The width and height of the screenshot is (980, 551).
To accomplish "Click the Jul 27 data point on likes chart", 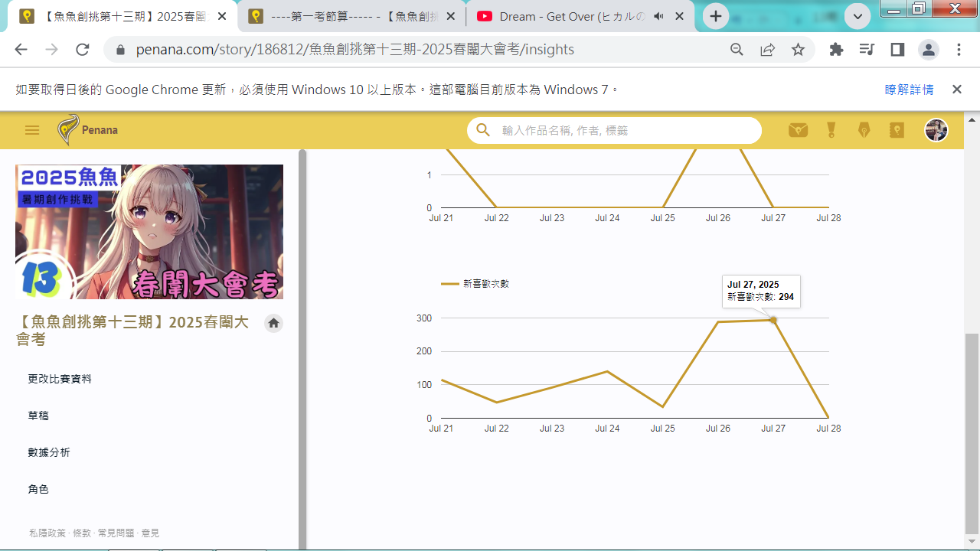I will (x=773, y=320).
